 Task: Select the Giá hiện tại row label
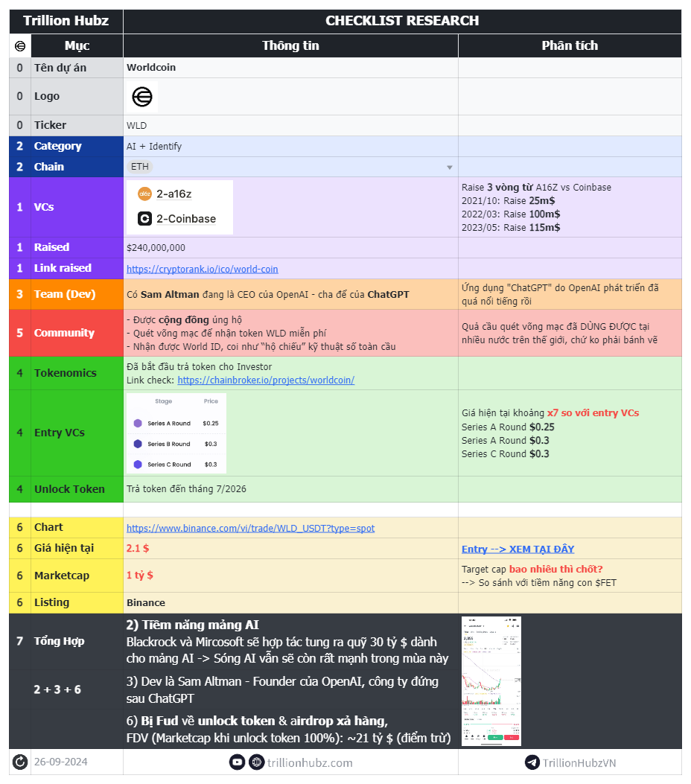77,549
